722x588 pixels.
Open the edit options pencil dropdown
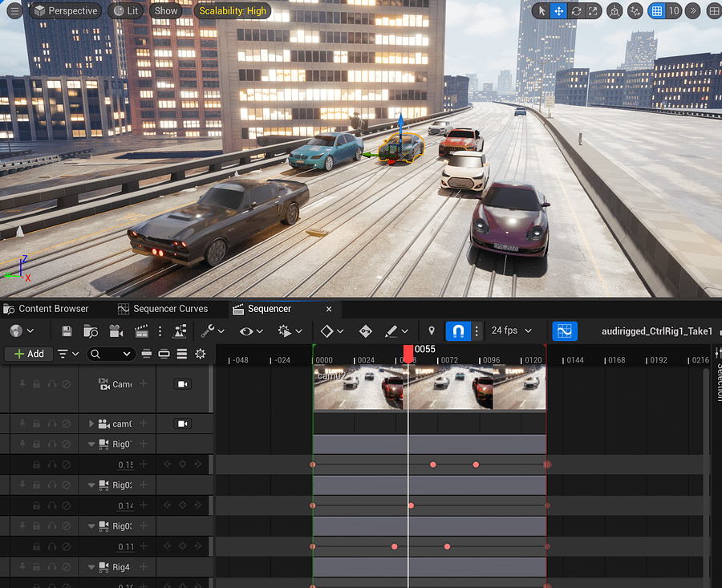point(396,330)
